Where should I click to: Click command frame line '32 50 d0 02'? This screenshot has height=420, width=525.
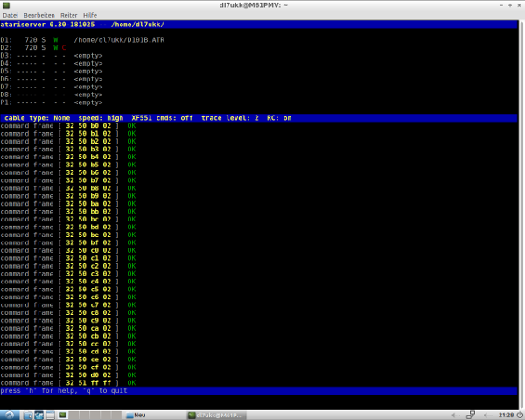pos(68,375)
